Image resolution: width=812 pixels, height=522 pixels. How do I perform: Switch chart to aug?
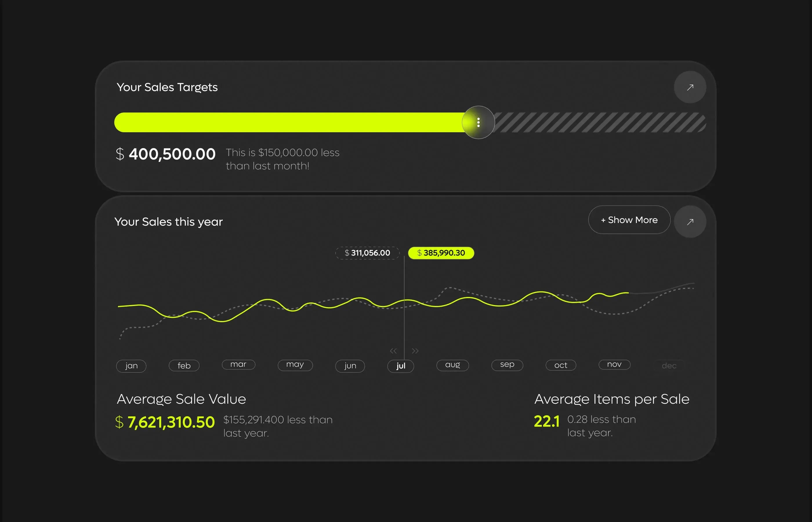452,365
